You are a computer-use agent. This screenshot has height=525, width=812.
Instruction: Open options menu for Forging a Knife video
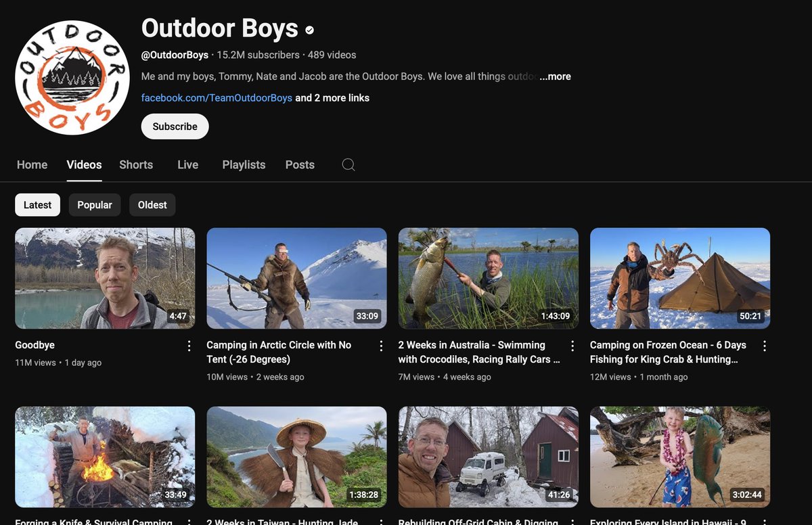pos(189,522)
